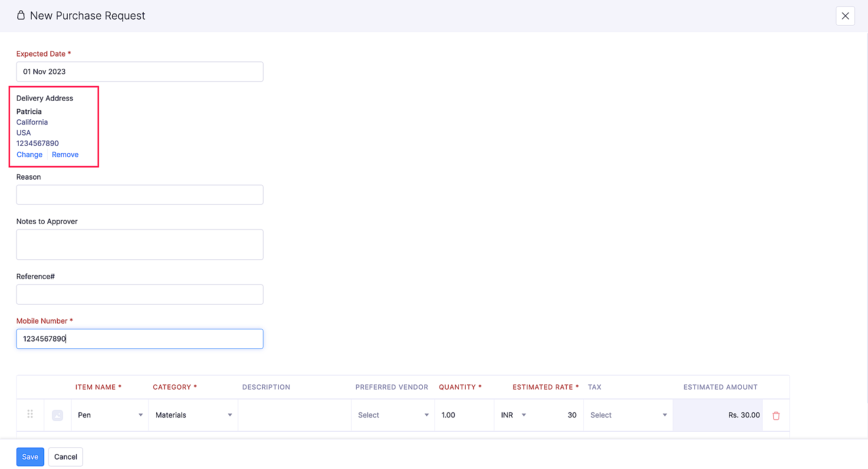Click the Notes to Approver text area
Image resolution: width=868 pixels, height=469 pixels.
(x=140, y=245)
